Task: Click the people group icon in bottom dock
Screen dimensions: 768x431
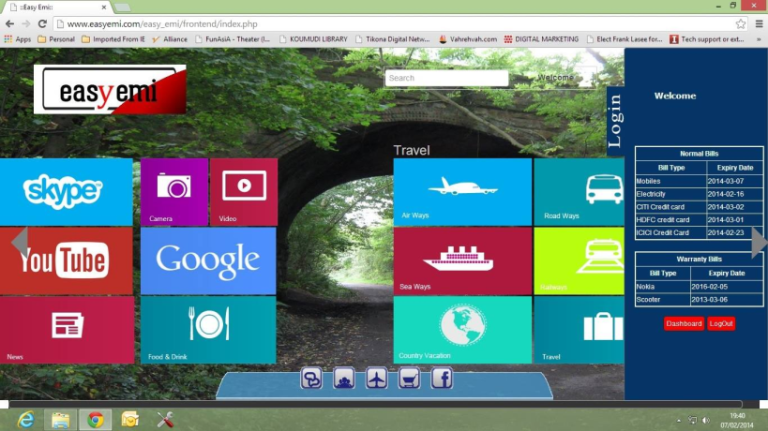Action: [x=344, y=379]
